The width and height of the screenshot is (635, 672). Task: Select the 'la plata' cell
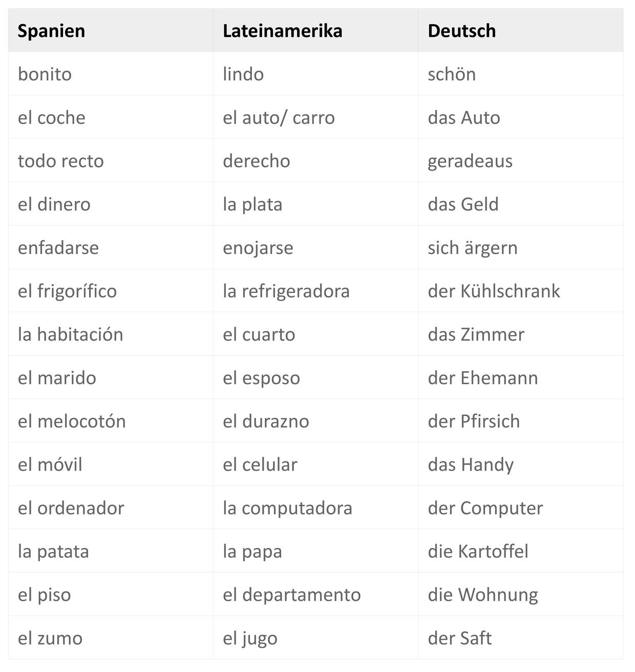click(x=252, y=204)
